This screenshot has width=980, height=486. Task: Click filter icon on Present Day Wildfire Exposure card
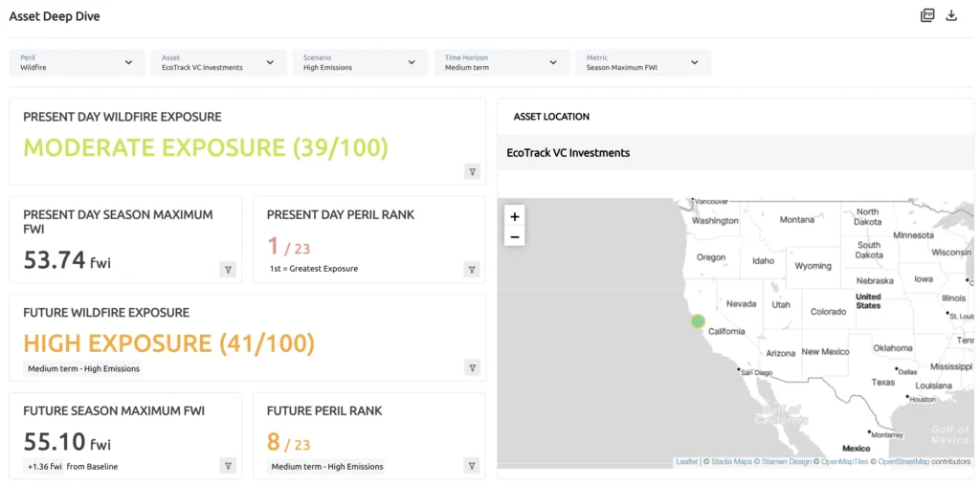click(x=472, y=171)
